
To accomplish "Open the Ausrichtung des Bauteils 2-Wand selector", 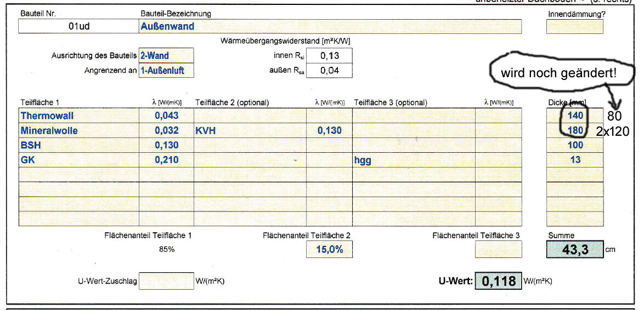I will pos(166,55).
